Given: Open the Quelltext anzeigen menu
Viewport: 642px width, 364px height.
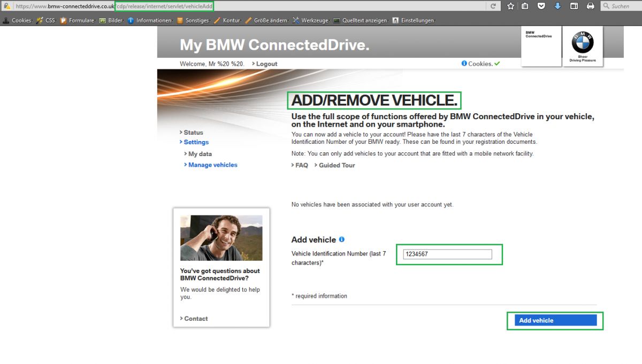Looking at the screenshot, I should (x=361, y=20).
